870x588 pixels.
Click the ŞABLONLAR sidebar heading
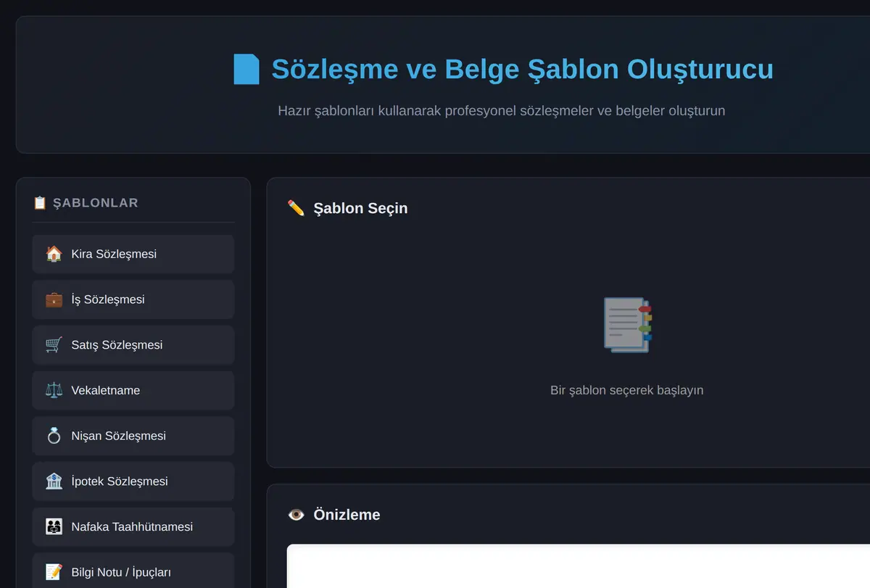[96, 203]
